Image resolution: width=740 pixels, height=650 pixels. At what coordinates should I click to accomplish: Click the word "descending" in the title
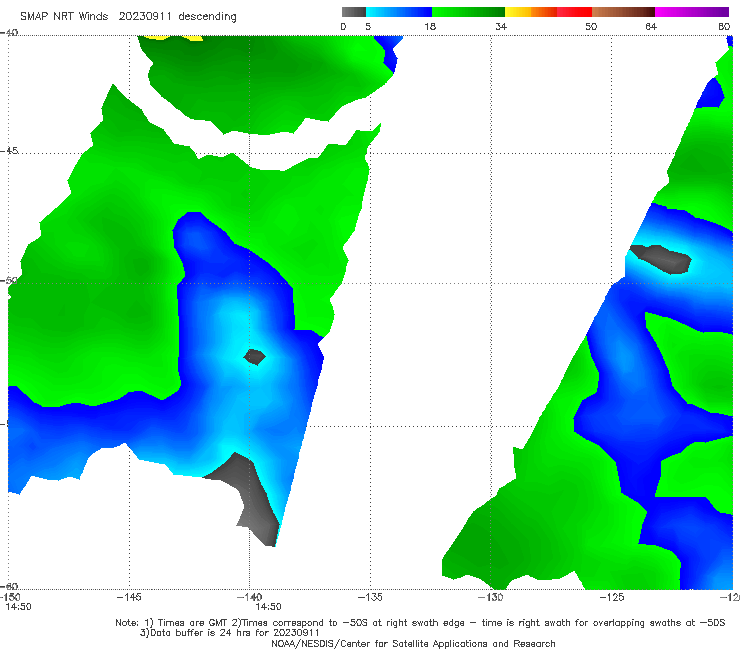pos(207,17)
